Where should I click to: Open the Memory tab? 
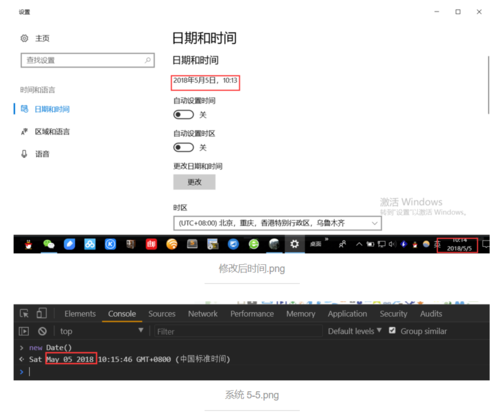pos(301,314)
